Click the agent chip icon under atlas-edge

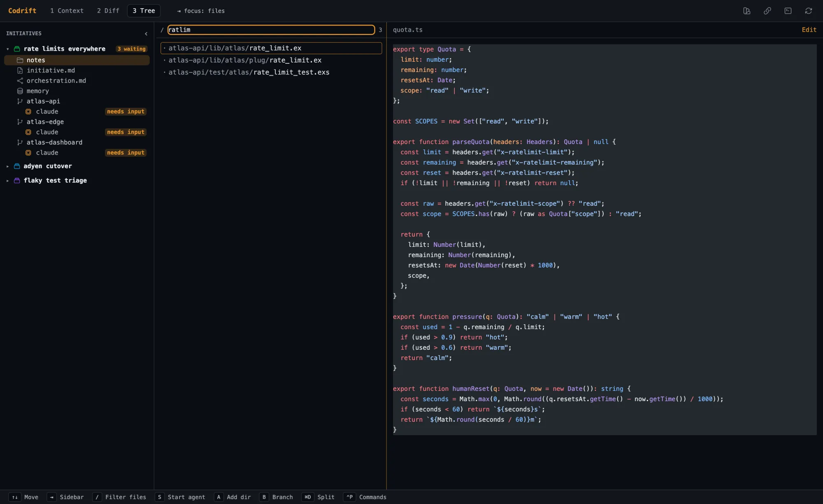coord(28,132)
